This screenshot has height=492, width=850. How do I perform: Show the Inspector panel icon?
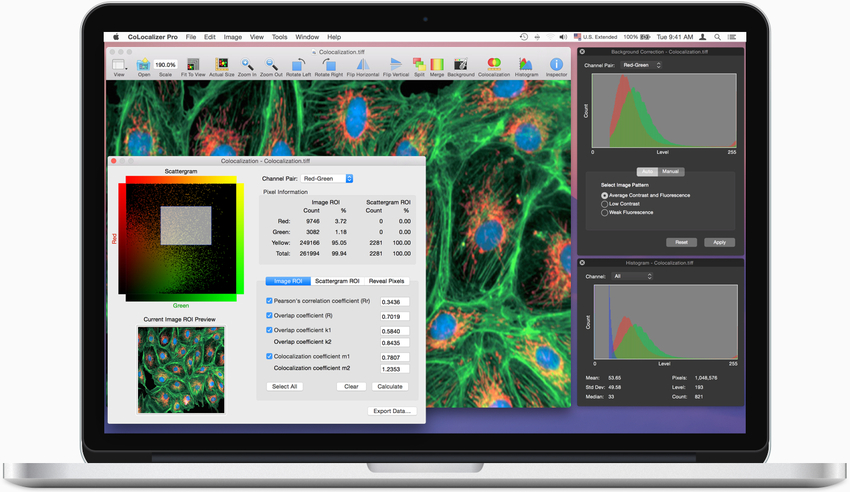coord(556,65)
